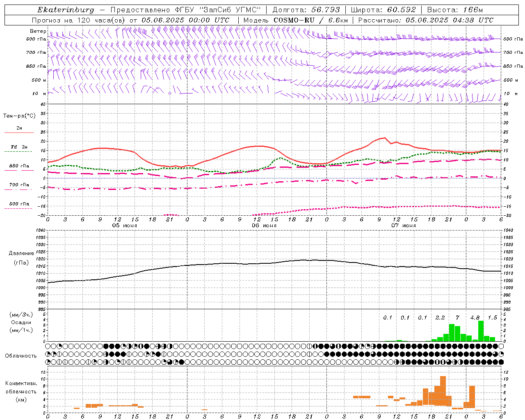
Task: Click the 700 гПа temperature legend label
Action: (19, 185)
